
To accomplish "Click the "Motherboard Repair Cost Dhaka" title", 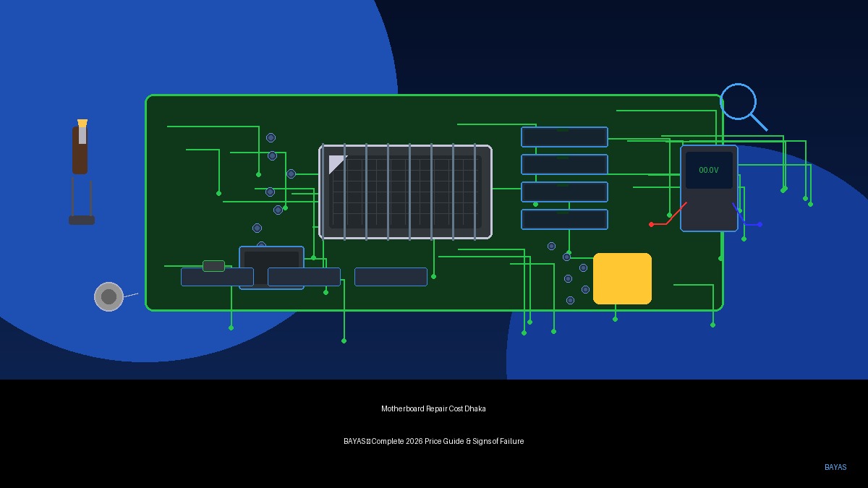I will coord(433,408).
